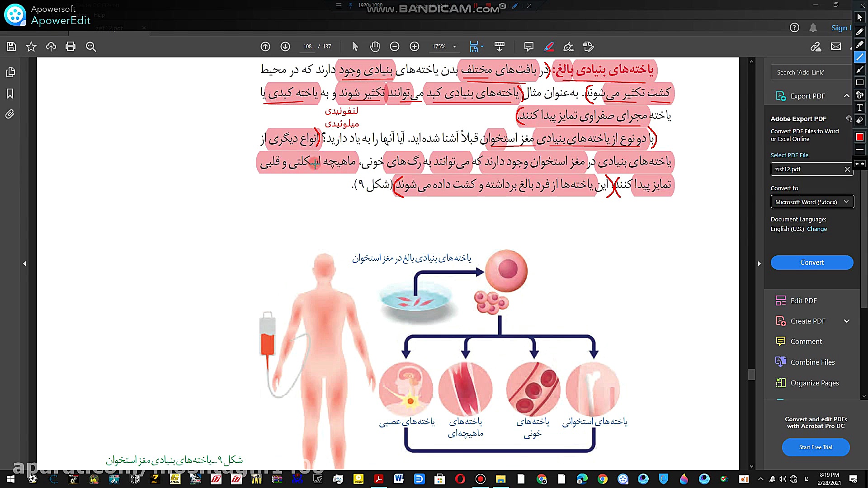Image resolution: width=868 pixels, height=488 pixels.
Task: Click the Sign document pen icon
Action: [x=569, y=47]
